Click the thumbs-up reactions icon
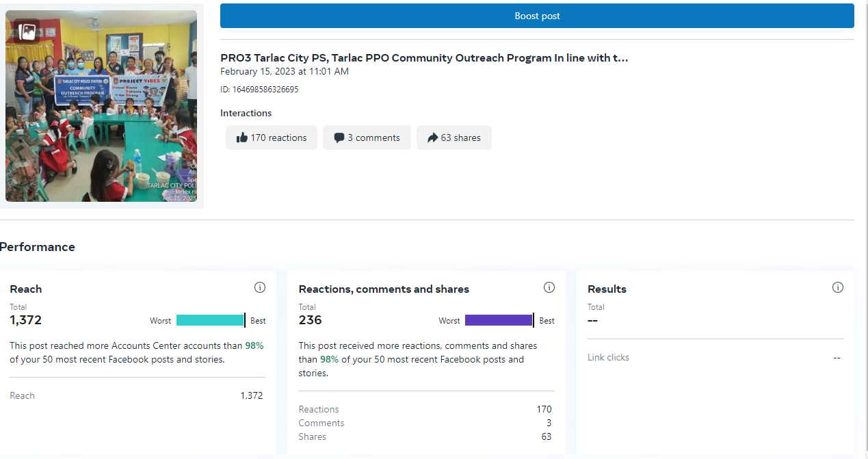The width and height of the screenshot is (868, 459). (241, 137)
